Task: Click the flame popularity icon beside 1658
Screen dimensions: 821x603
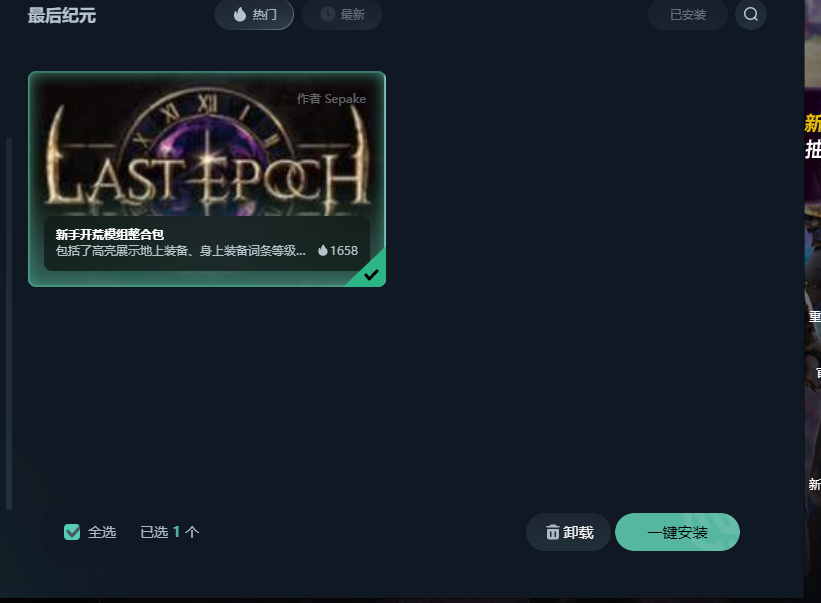Action: pos(323,250)
